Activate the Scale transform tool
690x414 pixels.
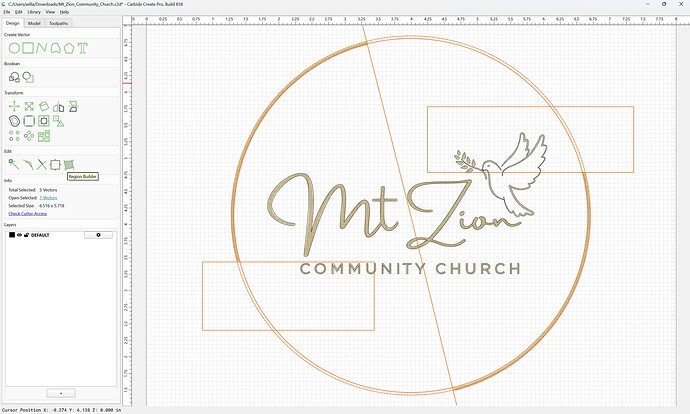(x=29, y=106)
